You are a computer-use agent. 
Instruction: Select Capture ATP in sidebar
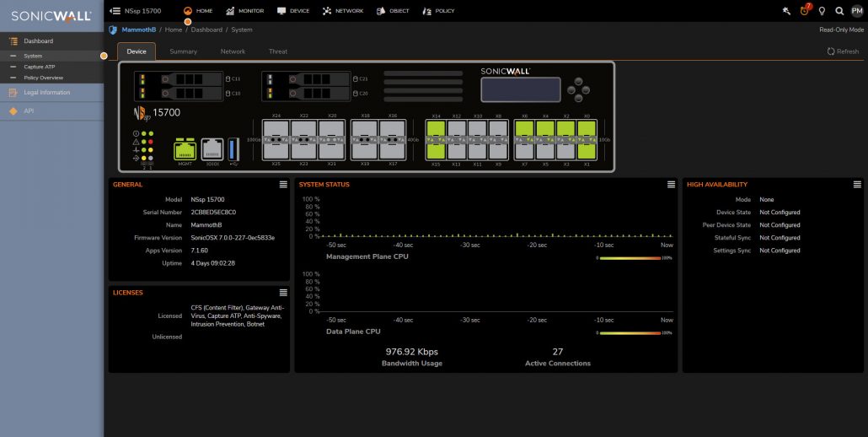51,67
